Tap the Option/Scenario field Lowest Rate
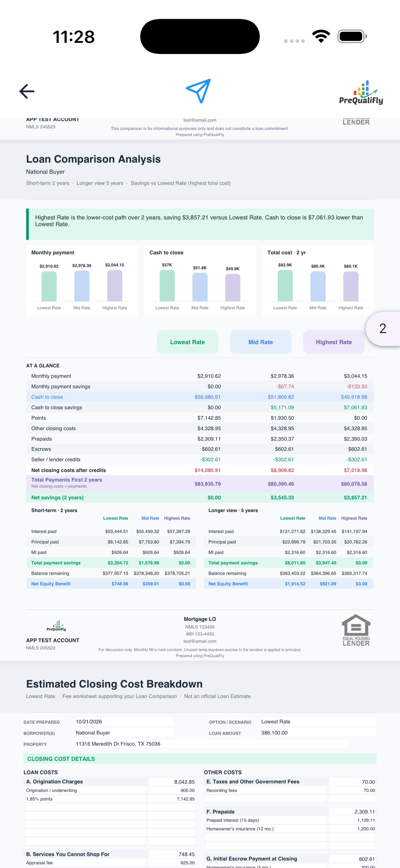The image size is (400, 868). click(x=318, y=721)
